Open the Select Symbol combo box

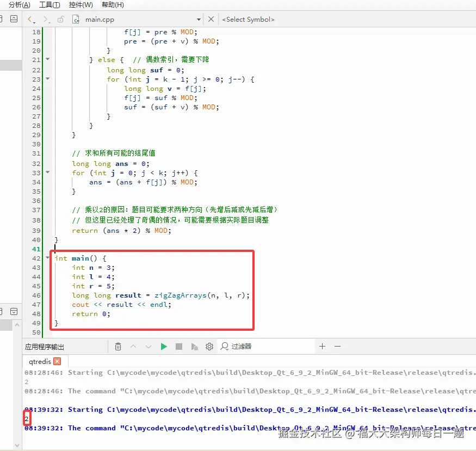248,20
